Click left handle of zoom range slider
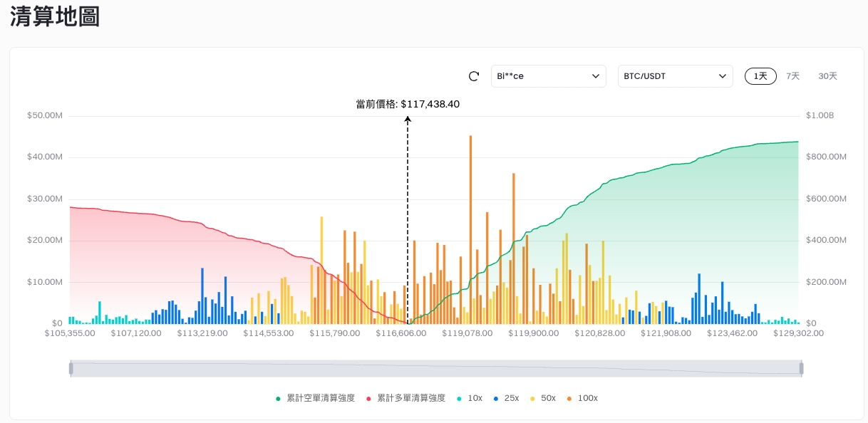The width and height of the screenshot is (868, 423). (71, 368)
